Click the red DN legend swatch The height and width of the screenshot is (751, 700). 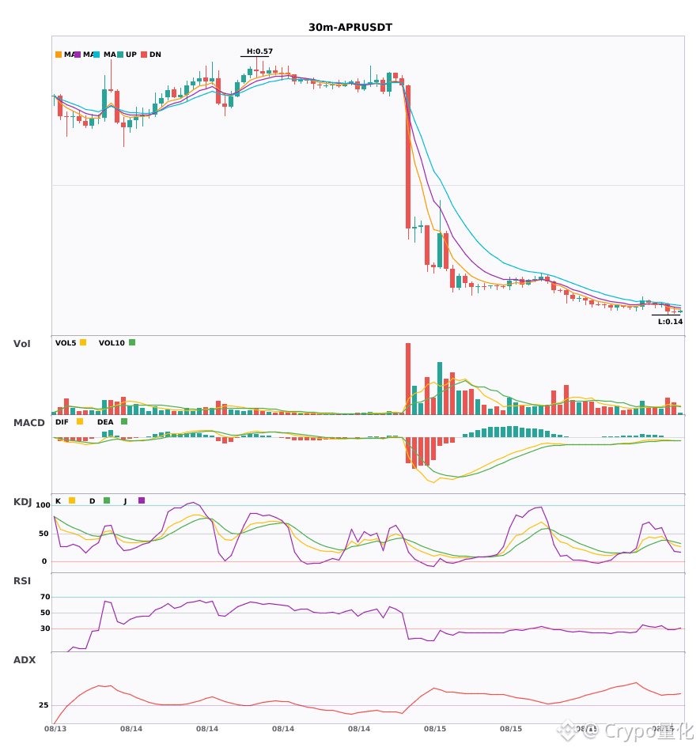click(144, 55)
